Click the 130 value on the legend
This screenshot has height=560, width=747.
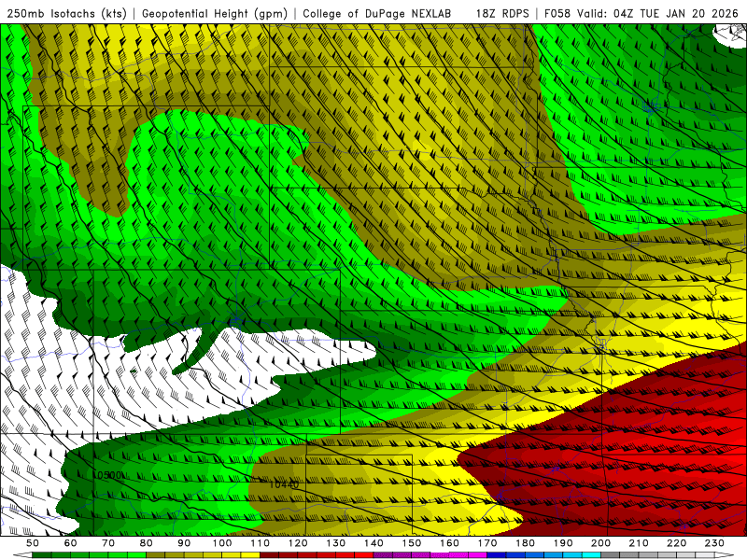336,543
